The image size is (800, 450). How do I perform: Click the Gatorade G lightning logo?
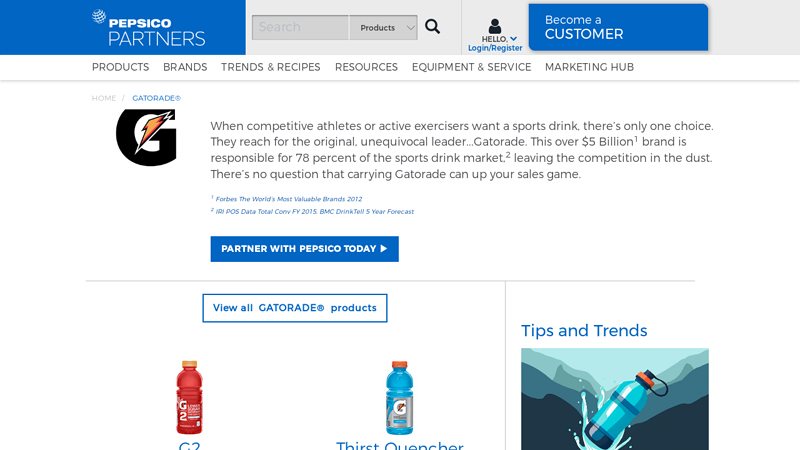146,137
